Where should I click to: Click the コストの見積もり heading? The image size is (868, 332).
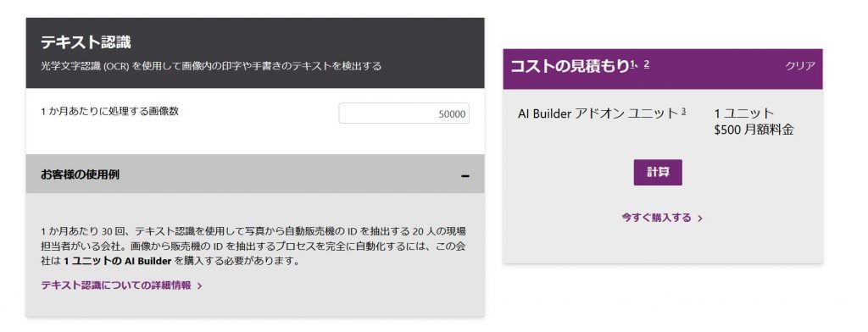[x=570, y=66]
